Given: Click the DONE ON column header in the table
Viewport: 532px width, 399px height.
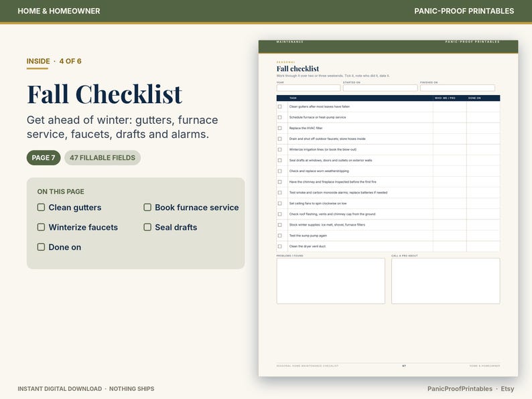Looking at the screenshot, I should coord(474,98).
